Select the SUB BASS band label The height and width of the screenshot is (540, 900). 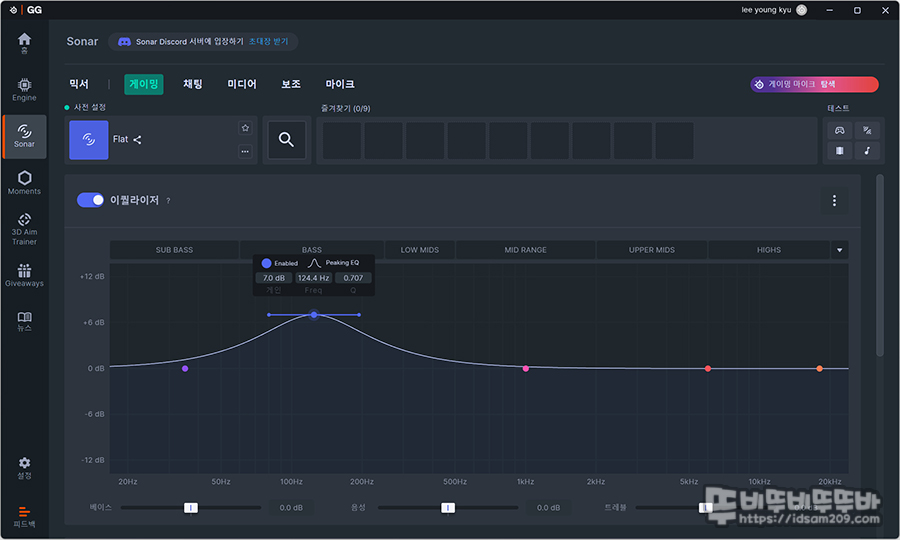pos(174,250)
